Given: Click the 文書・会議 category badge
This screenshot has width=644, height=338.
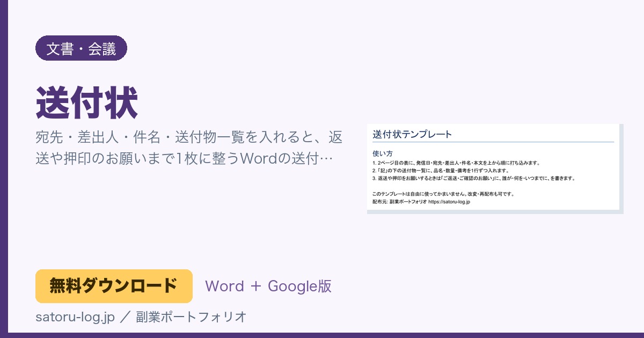Looking at the screenshot, I should tap(81, 48).
